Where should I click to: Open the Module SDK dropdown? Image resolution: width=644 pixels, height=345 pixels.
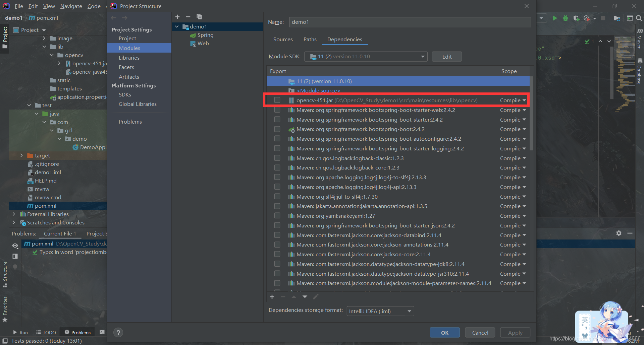[x=423, y=56]
